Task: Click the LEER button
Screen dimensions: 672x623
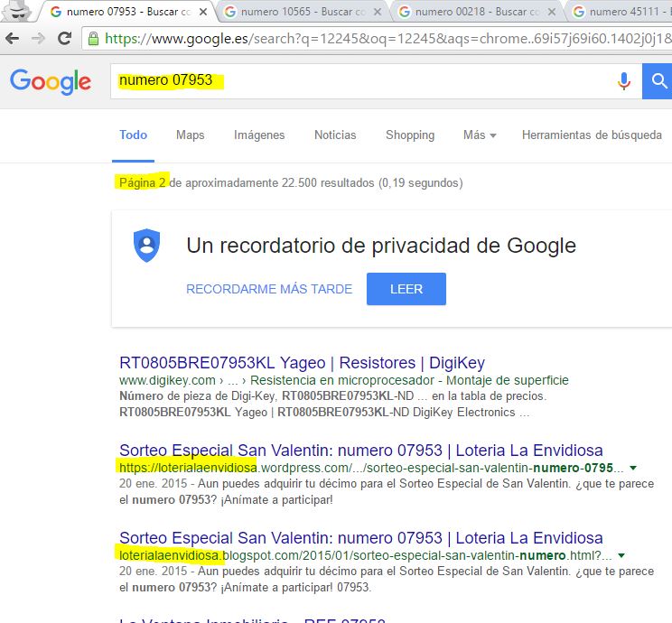Action: click(x=406, y=289)
